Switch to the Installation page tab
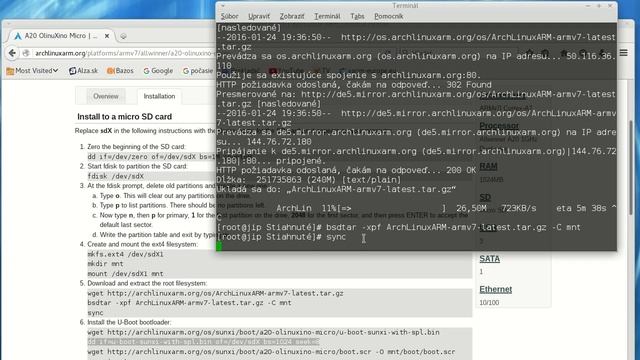Viewport: 640px width, 360px height. click(x=159, y=96)
